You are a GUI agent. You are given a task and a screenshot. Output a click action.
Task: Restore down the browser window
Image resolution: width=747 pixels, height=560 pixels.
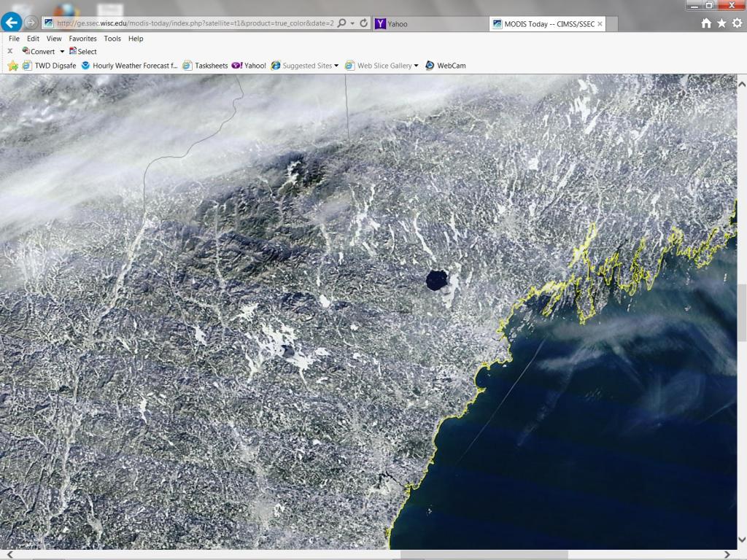pyautogui.click(x=710, y=5)
